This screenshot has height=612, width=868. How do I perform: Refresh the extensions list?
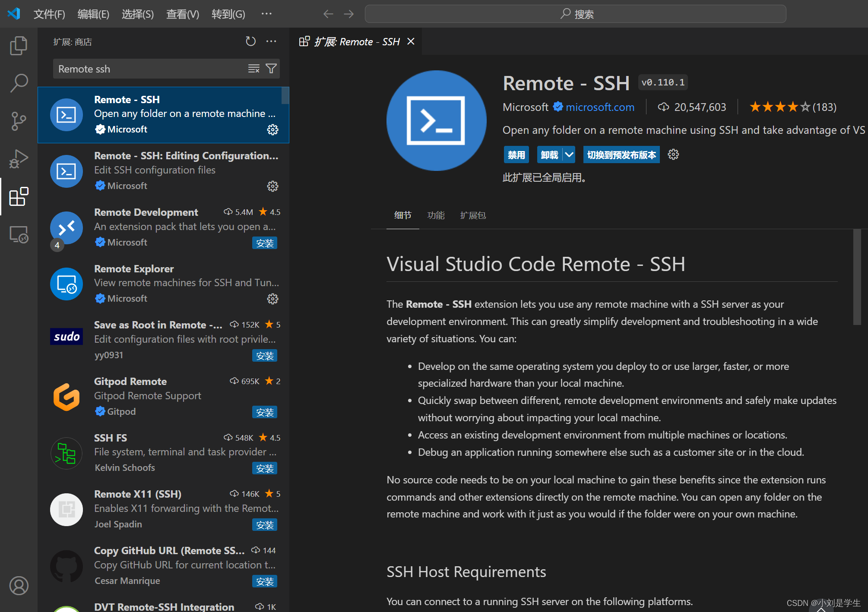[x=250, y=41]
